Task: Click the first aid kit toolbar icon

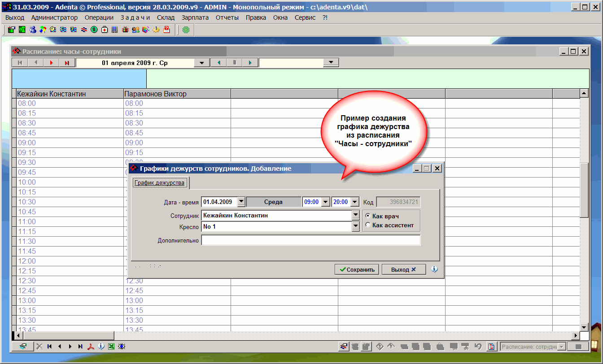Action: pyautogui.click(x=105, y=30)
